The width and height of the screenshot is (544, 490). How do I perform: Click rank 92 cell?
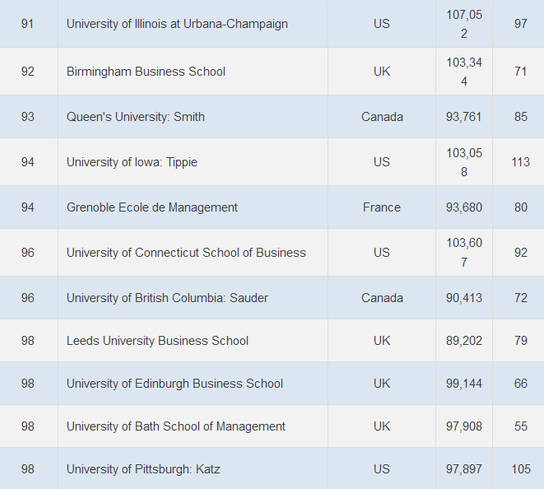tap(27, 72)
